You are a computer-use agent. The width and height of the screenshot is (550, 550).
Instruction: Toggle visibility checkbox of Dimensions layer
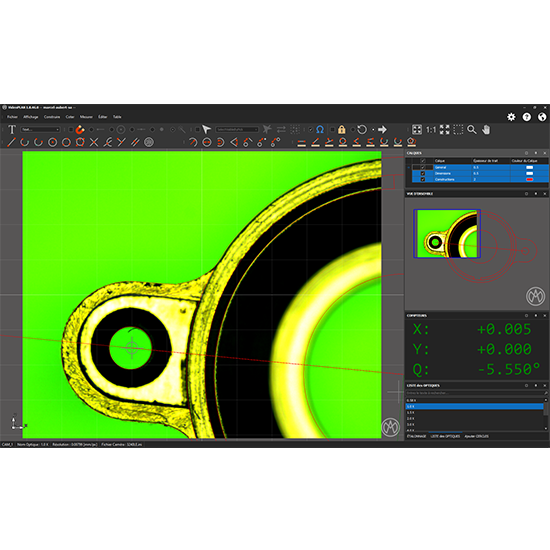pyautogui.click(x=423, y=173)
